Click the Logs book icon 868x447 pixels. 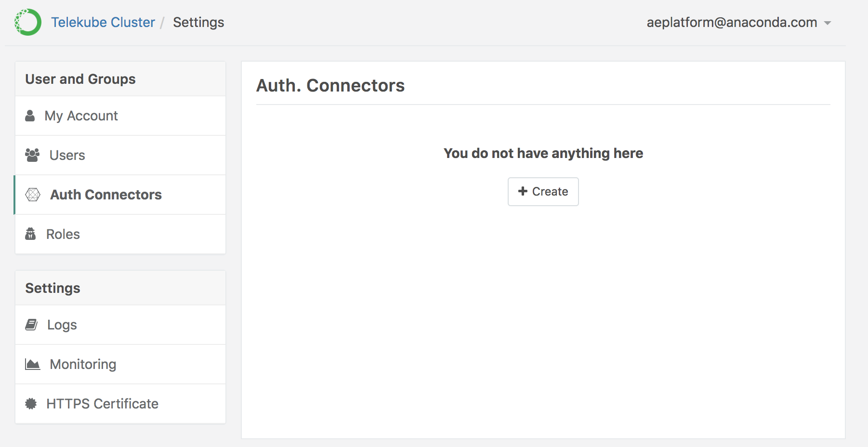[31, 325]
